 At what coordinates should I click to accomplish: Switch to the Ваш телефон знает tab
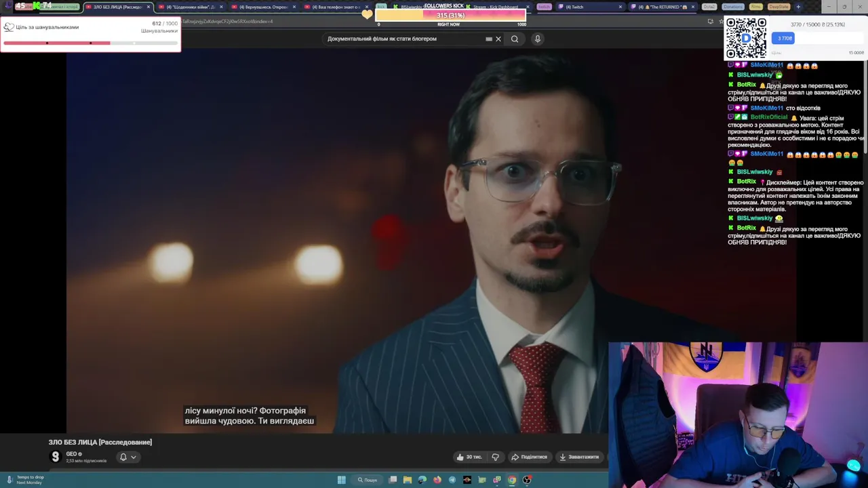[338, 7]
